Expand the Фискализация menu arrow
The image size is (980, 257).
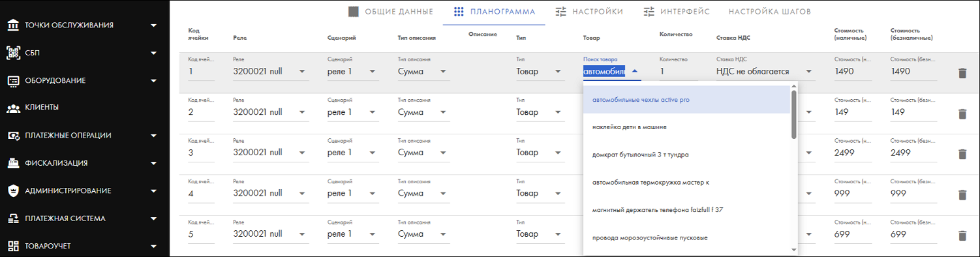click(x=154, y=163)
